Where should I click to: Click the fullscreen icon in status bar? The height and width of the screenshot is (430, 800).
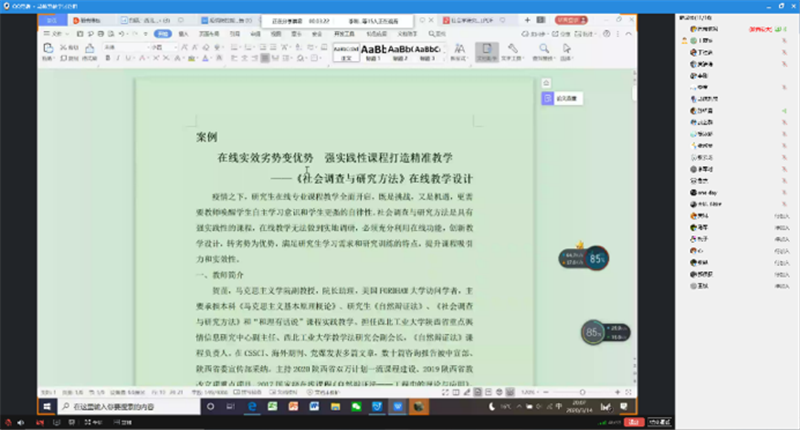point(445,392)
